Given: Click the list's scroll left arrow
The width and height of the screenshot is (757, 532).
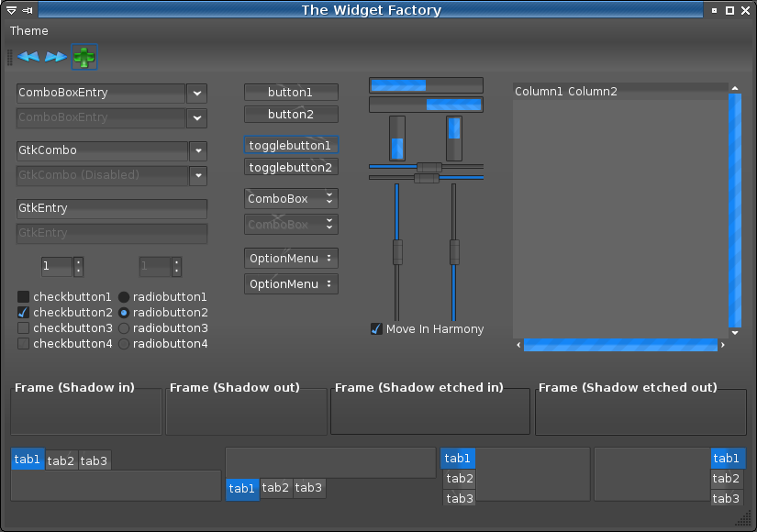Looking at the screenshot, I should tap(518, 345).
